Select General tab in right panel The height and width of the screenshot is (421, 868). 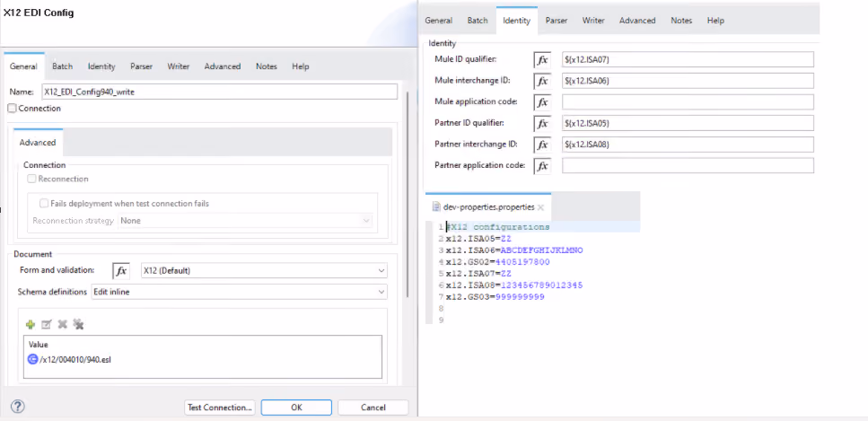click(x=439, y=21)
